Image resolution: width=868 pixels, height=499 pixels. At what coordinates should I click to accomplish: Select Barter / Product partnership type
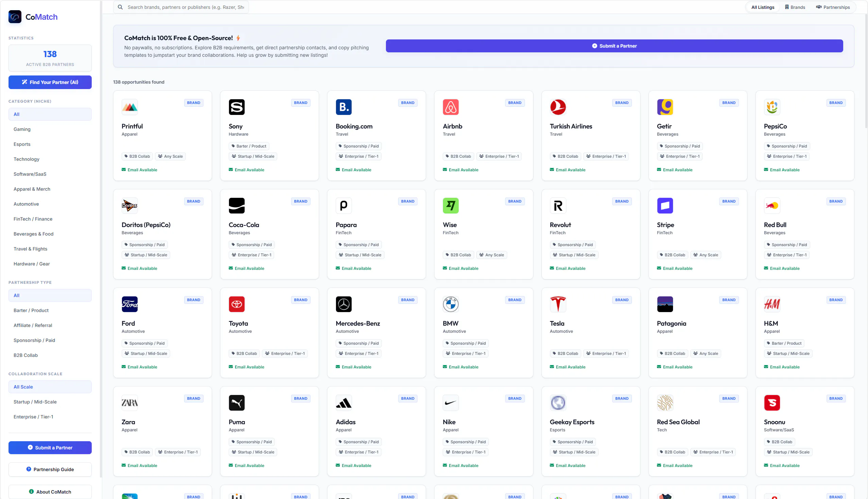(x=50, y=310)
